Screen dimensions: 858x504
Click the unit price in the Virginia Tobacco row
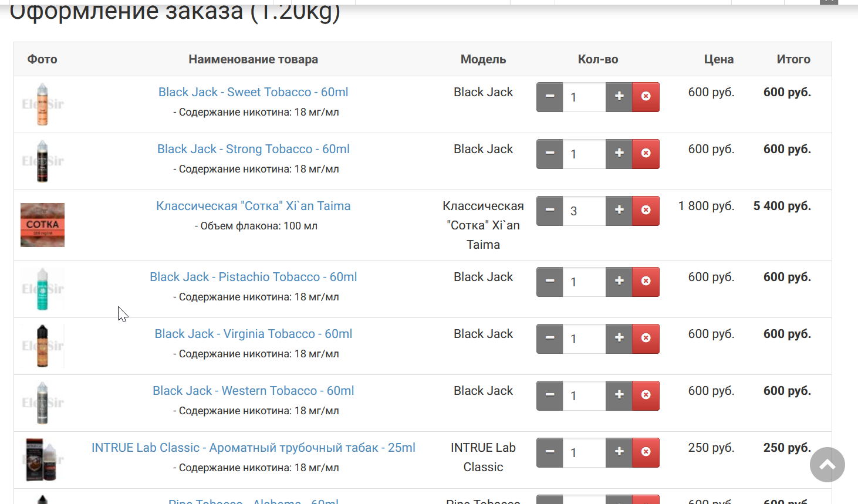pyautogui.click(x=711, y=334)
